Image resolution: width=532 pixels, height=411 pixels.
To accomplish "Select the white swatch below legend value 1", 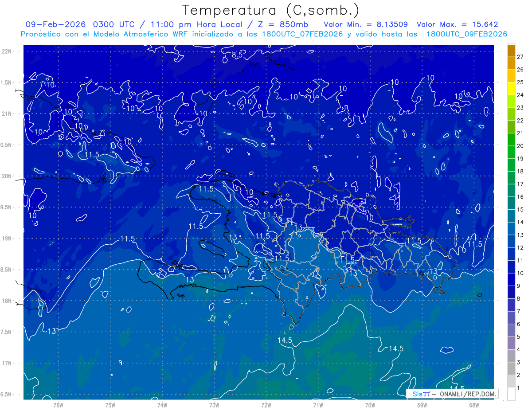I will (511, 395).
